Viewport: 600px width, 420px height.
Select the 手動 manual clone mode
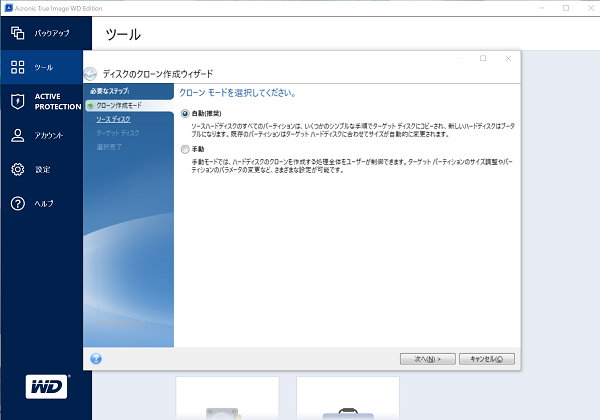click(184, 149)
